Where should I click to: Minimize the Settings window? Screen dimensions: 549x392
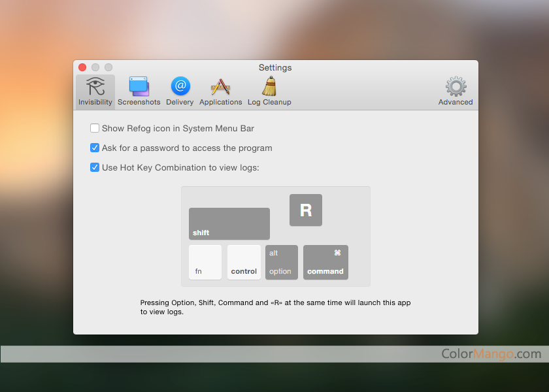(95, 67)
